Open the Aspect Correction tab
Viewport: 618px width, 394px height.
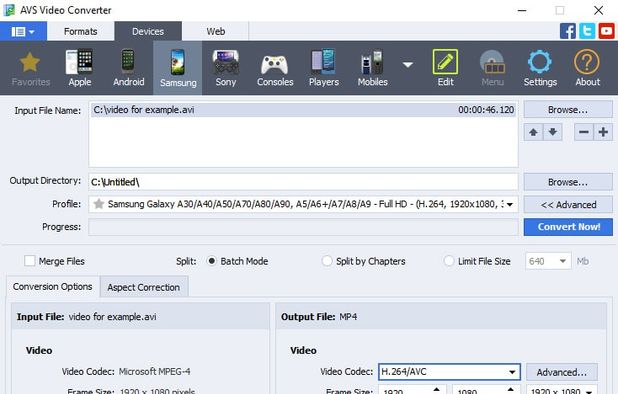click(143, 287)
